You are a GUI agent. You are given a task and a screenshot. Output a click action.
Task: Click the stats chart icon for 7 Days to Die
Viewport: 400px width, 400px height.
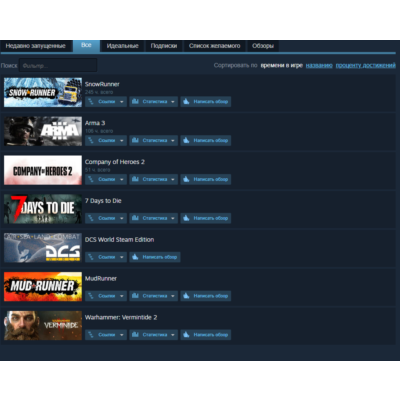point(135,218)
